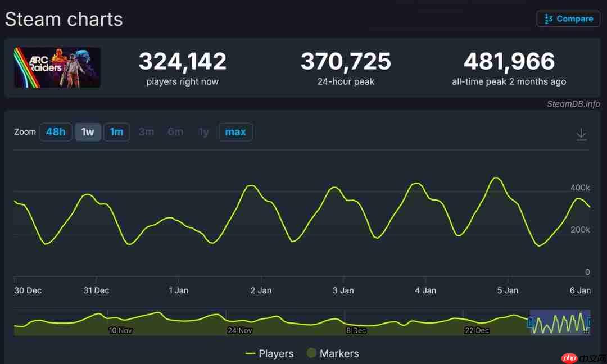
Task: Click the all-time peak 481,966 figure
Action: [x=509, y=61]
